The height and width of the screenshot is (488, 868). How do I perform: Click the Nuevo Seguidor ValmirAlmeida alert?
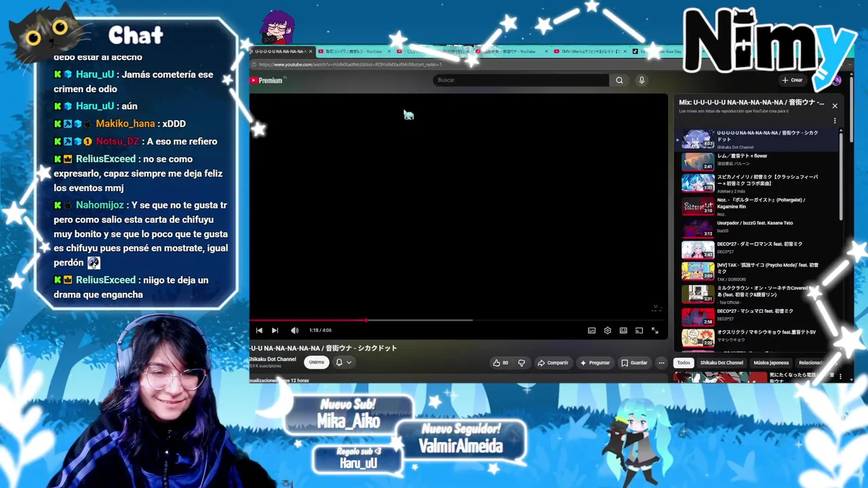point(460,439)
